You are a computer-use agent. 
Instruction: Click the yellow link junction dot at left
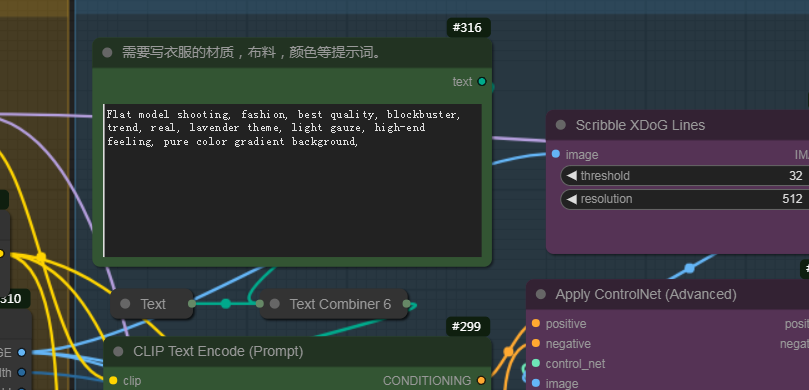pos(41,256)
